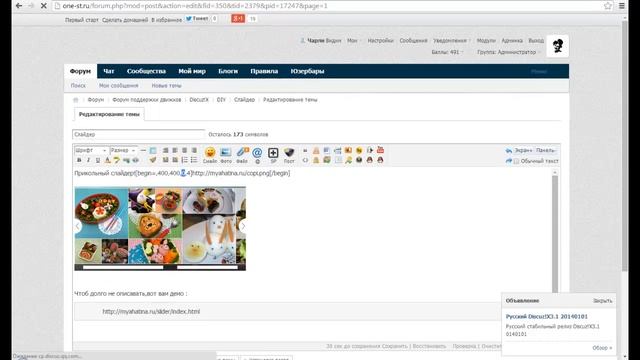640x360 pixels.
Task: Click the SP plus icon in editor
Action: (273, 155)
